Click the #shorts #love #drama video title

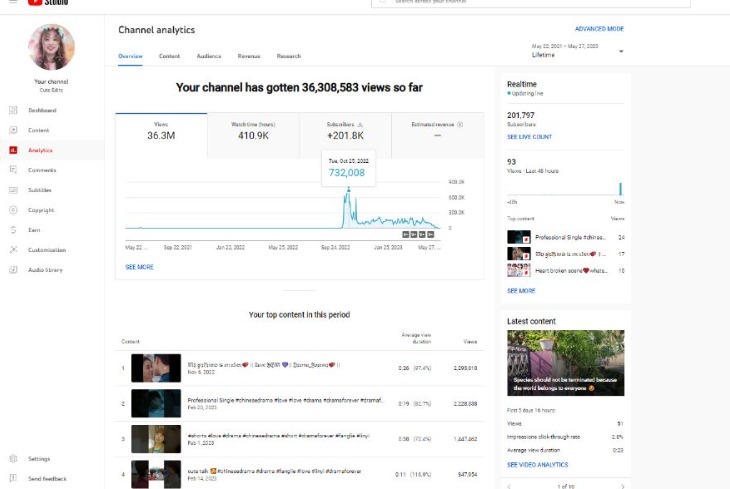click(278, 435)
